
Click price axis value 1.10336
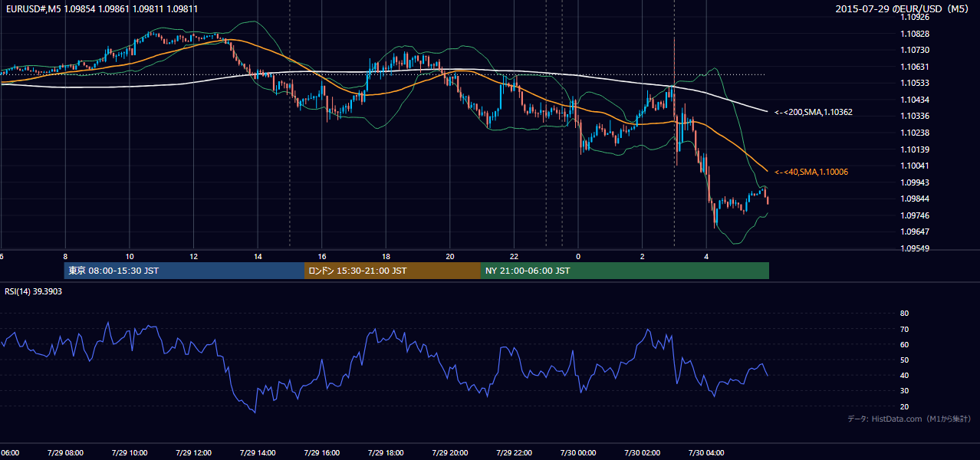915,116
